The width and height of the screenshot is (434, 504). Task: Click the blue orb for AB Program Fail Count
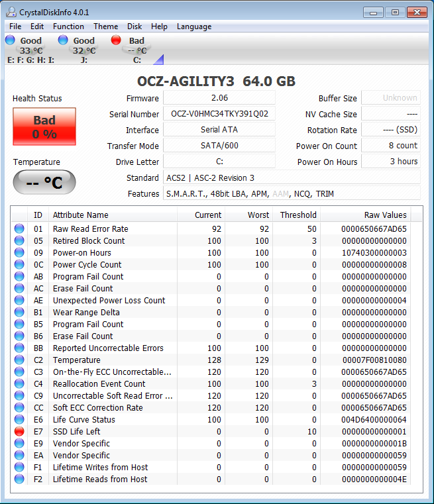(19, 276)
